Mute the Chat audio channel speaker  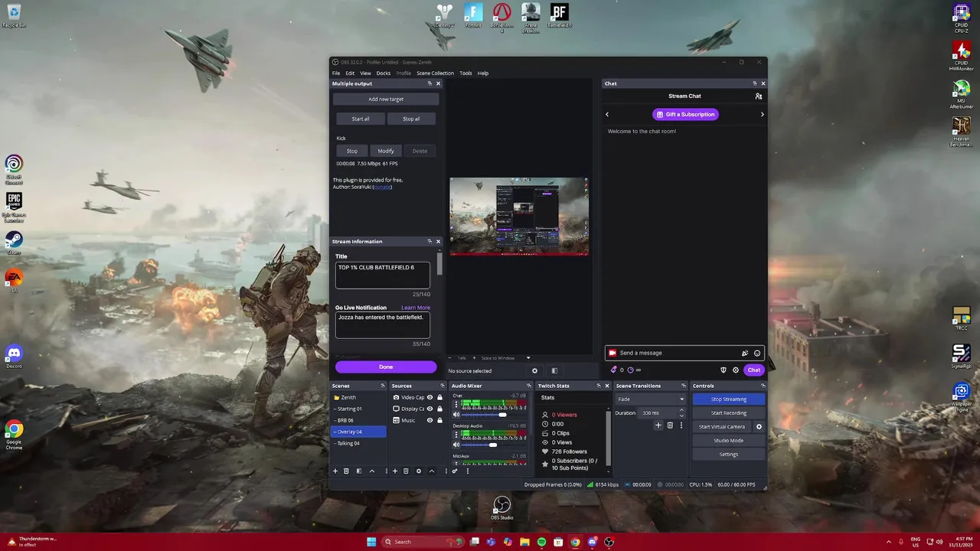pyautogui.click(x=456, y=415)
